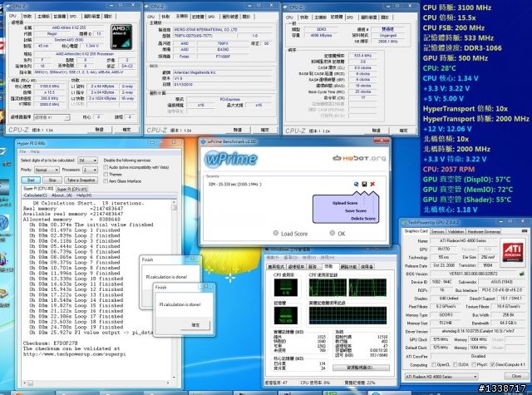The height and width of the screenshot is (395, 532).
Task: Click the Start button in Hyper PI
Action: (31, 180)
